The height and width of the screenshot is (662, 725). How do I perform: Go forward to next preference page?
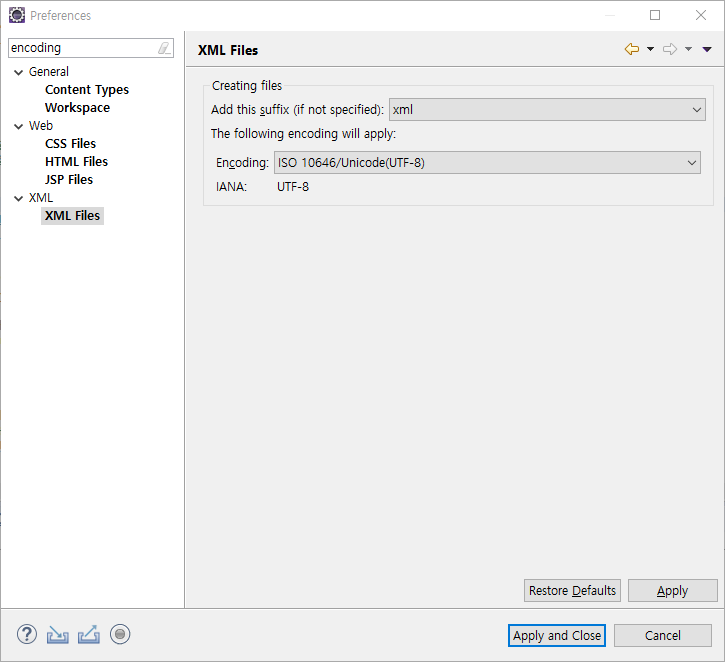(x=670, y=49)
